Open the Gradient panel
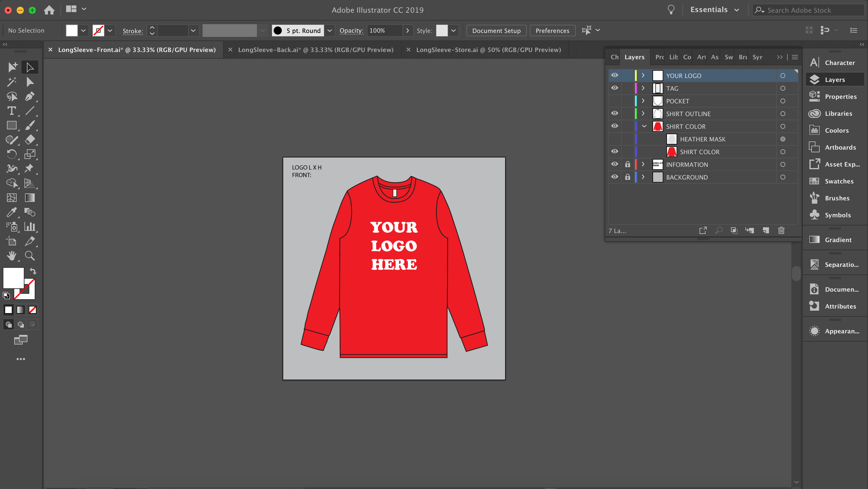This screenshot has width=868, height=489. click(x=834, y=239)
